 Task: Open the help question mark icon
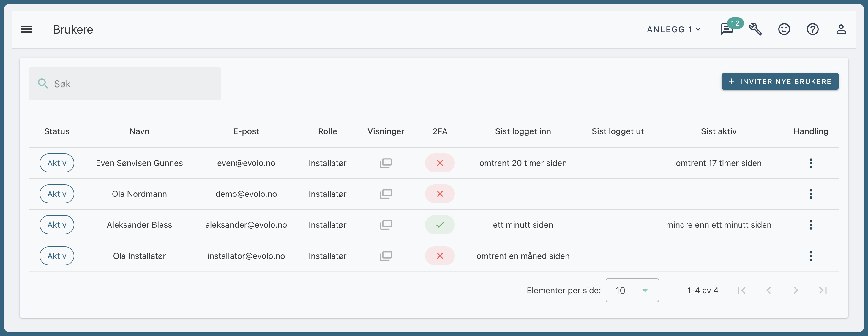(812, 29)
